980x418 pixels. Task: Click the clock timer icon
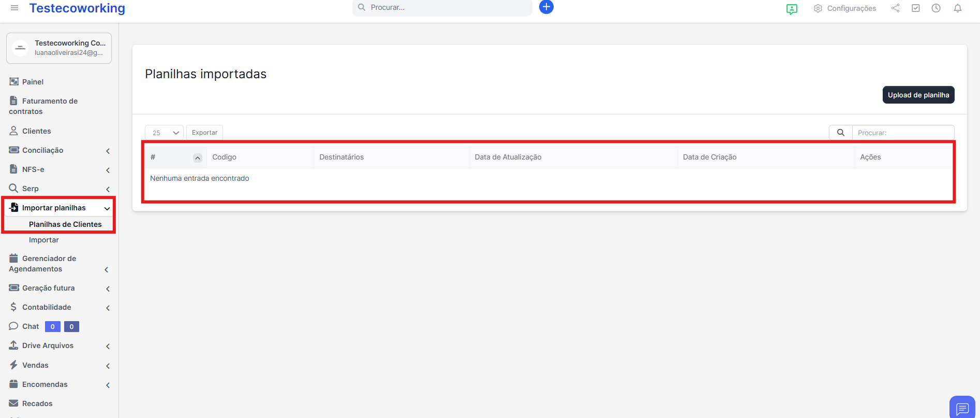[x=936, y=8]
